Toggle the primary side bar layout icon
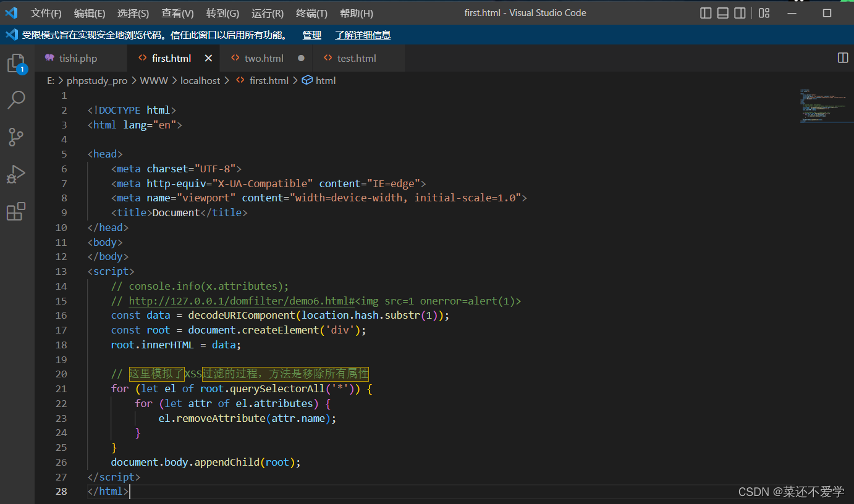The height and width of the screenshot is (504, 854). click(x=706, y=13)
